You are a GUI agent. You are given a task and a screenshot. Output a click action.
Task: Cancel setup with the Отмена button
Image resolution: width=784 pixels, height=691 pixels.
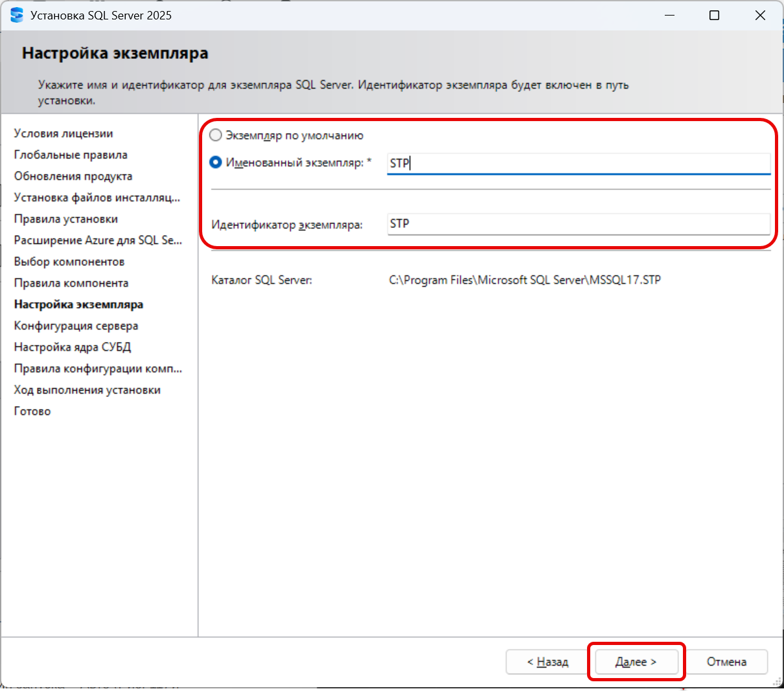[726, 662]
